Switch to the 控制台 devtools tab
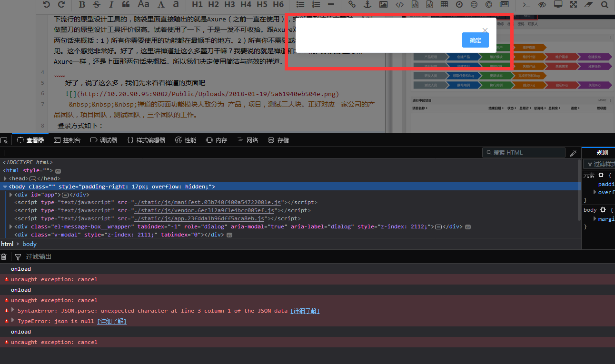 click(x=67, y=140)
